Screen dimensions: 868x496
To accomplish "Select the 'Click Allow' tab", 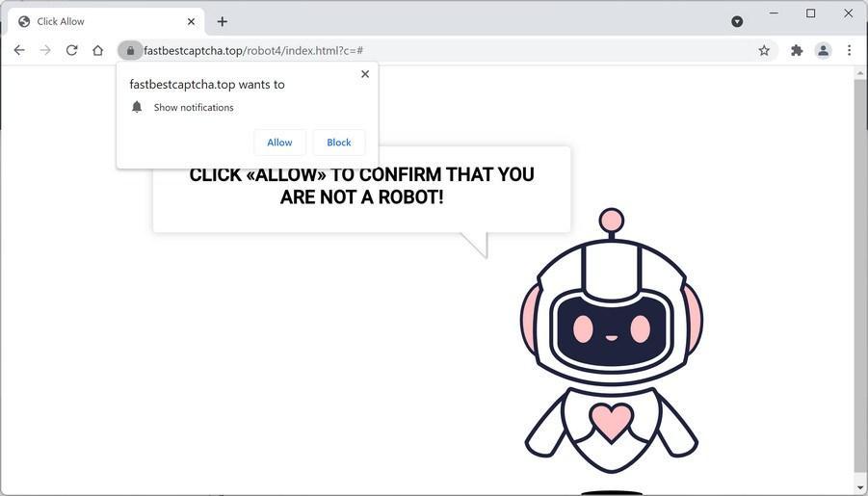I will (x=106, y=21).
